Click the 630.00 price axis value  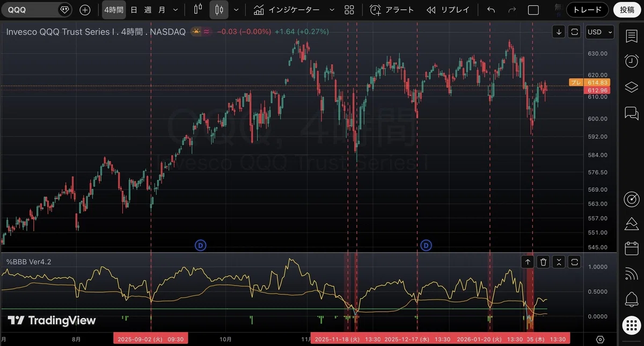[597, 54]
